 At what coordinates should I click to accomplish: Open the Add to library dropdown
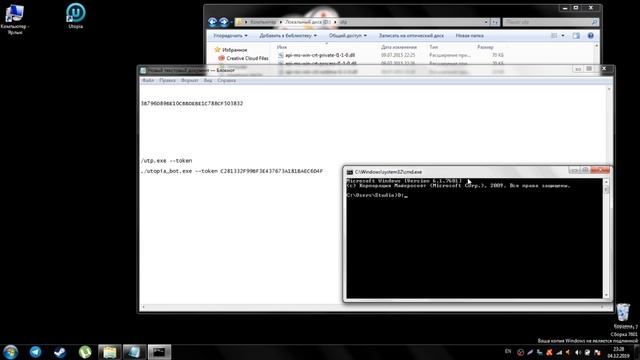click(x=288, y=36)
